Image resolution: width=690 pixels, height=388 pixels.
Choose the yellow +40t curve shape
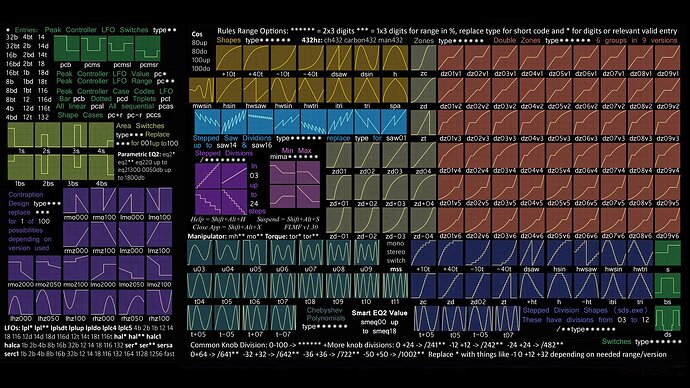click(x=256, y=58)
